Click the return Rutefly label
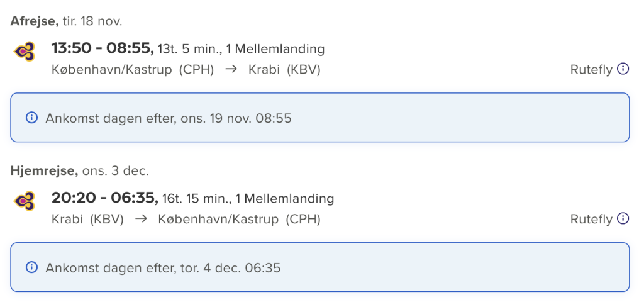 pyautogui.click(x=591, y=220)
